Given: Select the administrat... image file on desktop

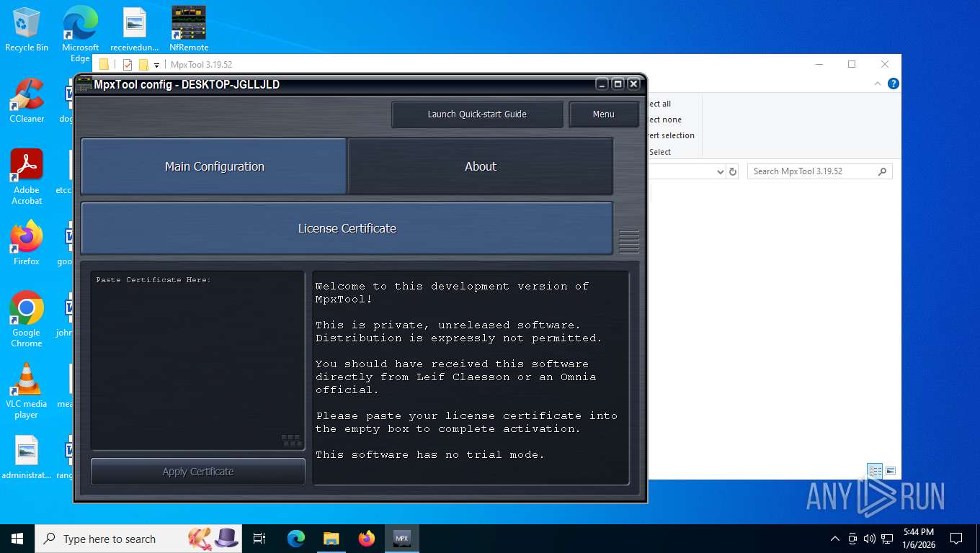Looking at the screenshot, I should (x=27, y=457).
